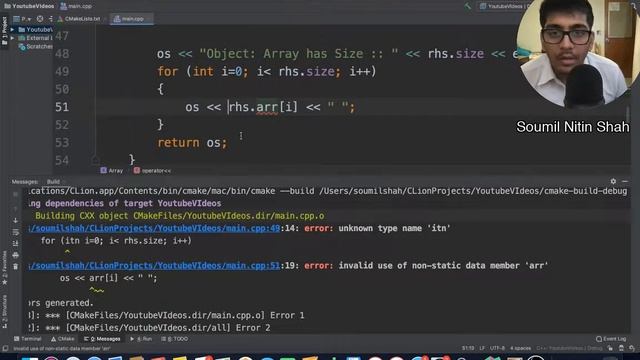Click the locate/scroll-from-source target icon in Project panel
The height and width of the screenshot is (360, 640).
(40, 19)
